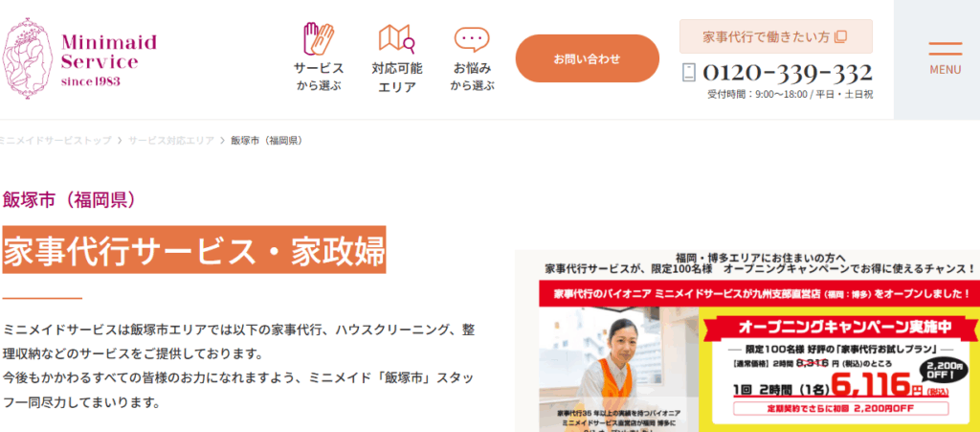Click the map icon above 対応可能エリア
The height and width of the screenshot is (432, 980).
pyautogui.click(x=397, y=38)
